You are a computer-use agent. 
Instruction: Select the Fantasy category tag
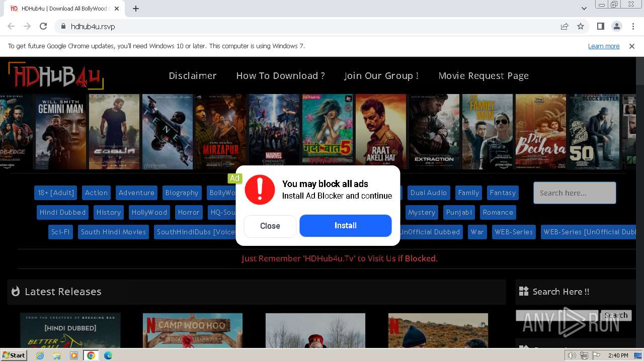503,193
